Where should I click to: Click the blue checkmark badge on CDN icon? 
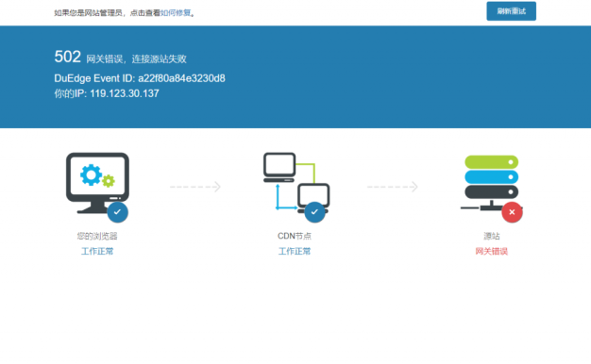coord(314,212)
